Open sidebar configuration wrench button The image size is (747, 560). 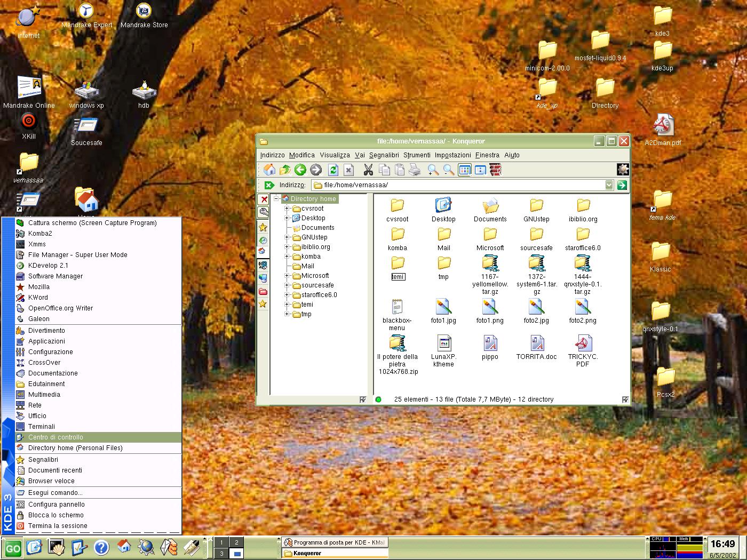264,212
